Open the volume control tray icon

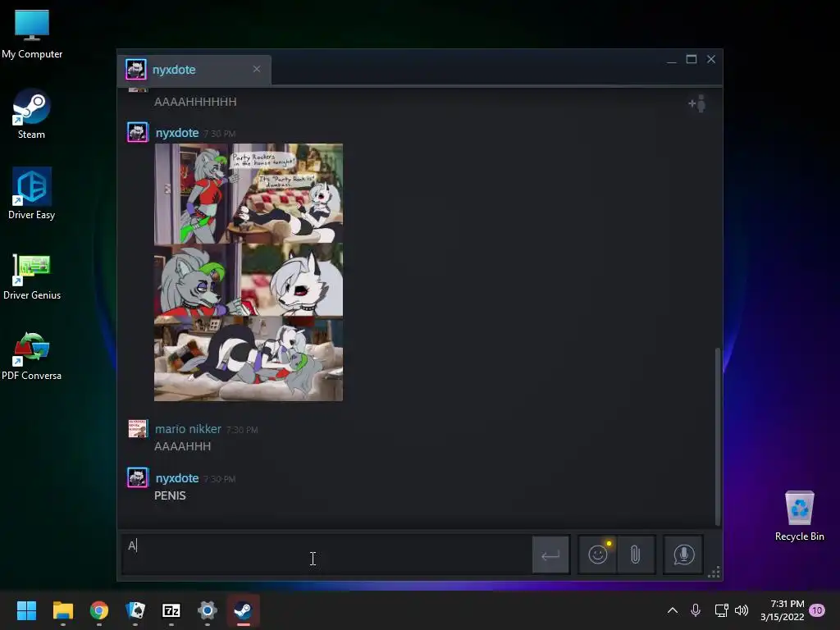742,610
